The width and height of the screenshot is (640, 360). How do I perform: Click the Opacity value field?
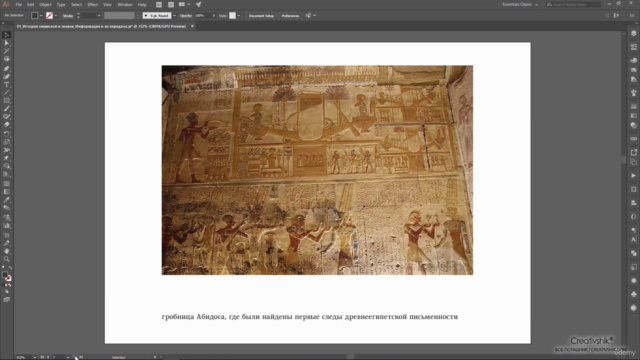tap(202, 16)
